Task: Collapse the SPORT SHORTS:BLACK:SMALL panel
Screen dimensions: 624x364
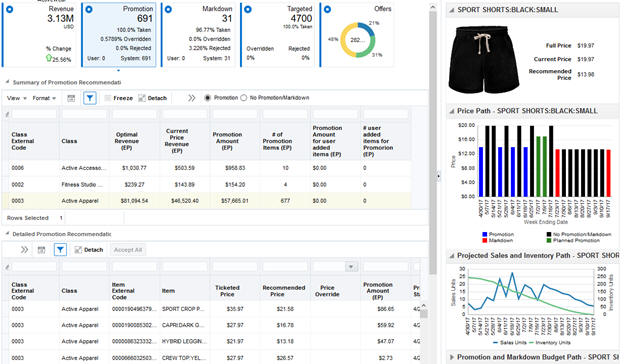Action: 452,10
